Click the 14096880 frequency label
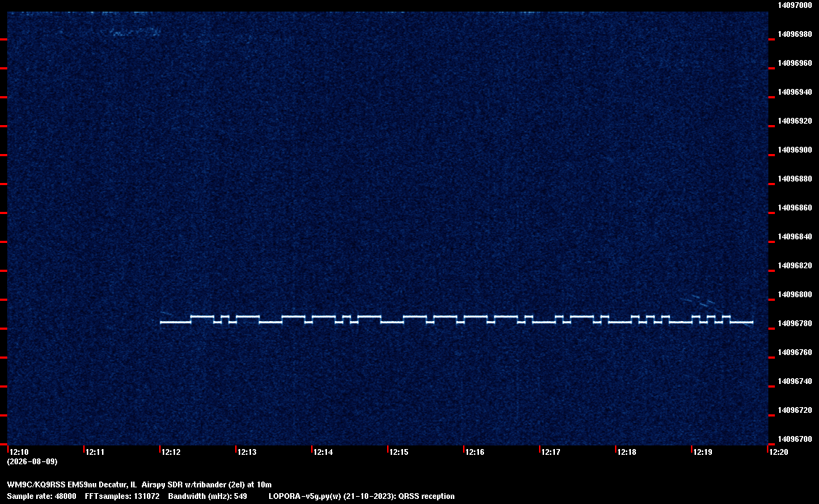Image resolution: width=819 pixels, height=504 pixels. pos(794,179)
